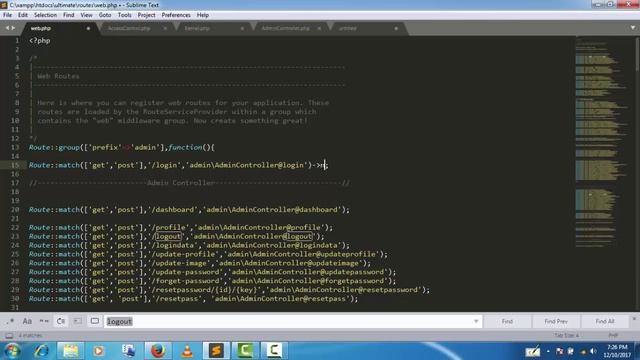Click the '4 matches' status text
The image size is (640, 360).
(x=30, y=336)
